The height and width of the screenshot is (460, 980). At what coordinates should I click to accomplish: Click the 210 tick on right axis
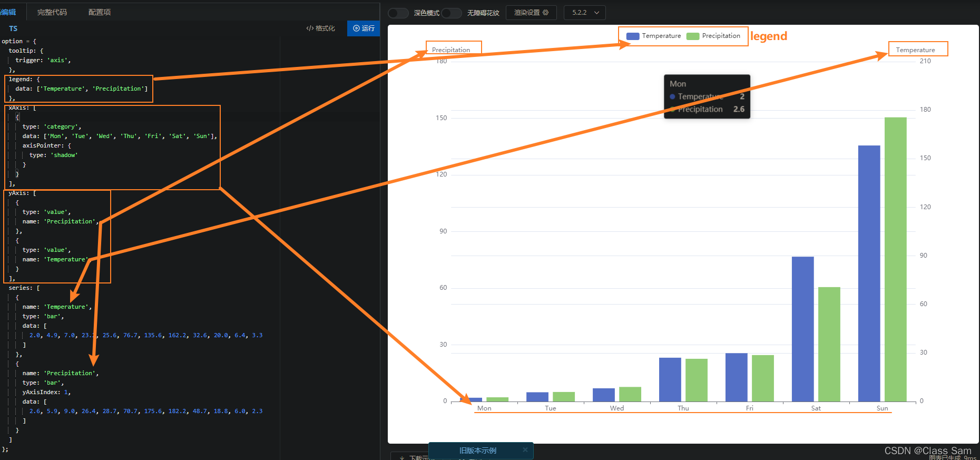click(925, 61)
